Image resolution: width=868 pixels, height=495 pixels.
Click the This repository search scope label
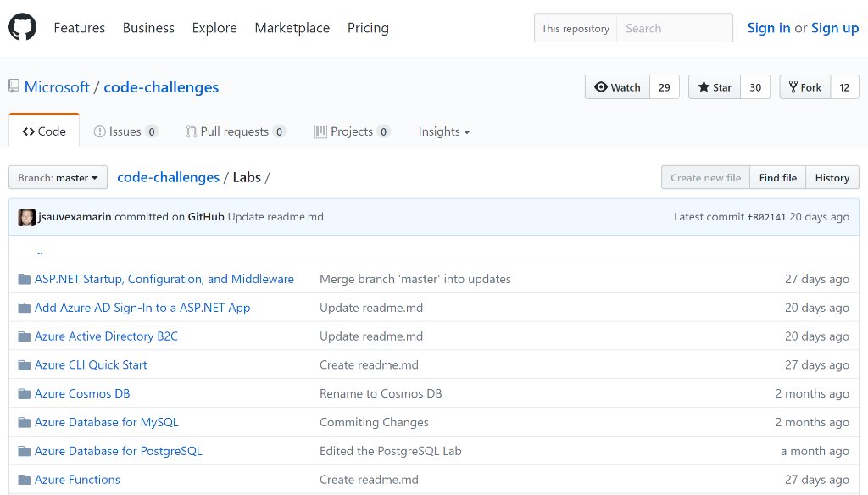tap(576, 28)
